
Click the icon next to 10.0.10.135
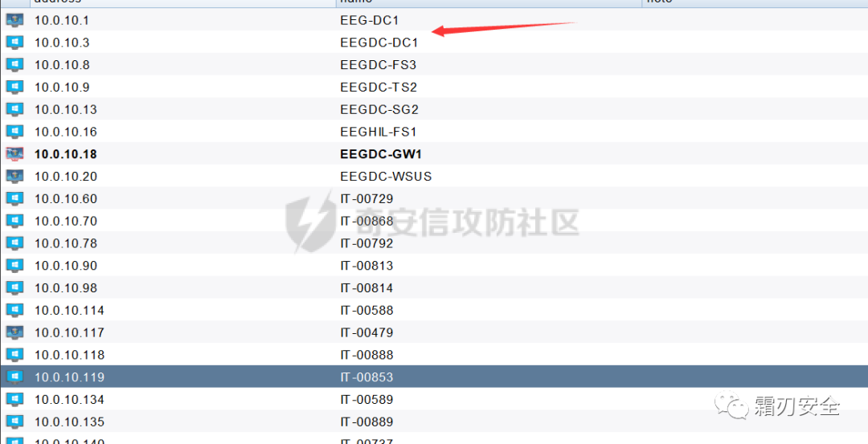pyautogui.click(x=14, y=422)
